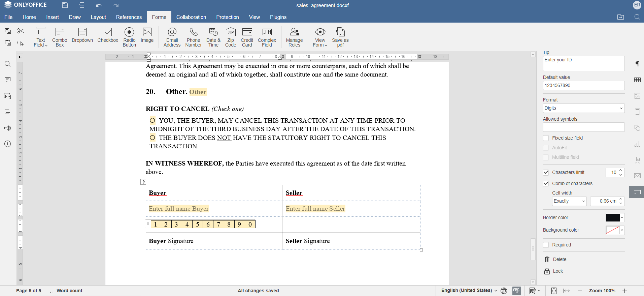The image size is (644, 296).
Task: Switch to the Collaboration tab
Action: pyautogui.click(x=191, y=17)
